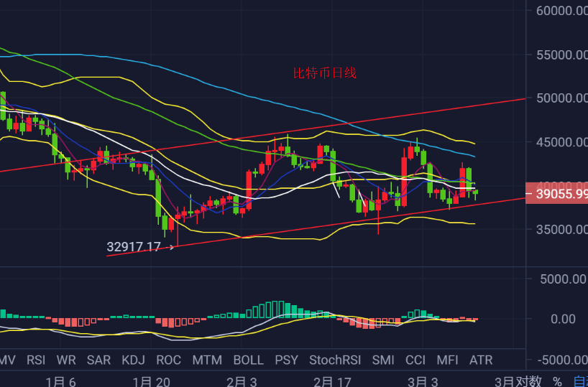Viewport: 588px width, 387px height.
Task: Click the 比特币日线 chart title text
Action: (324, 73)
